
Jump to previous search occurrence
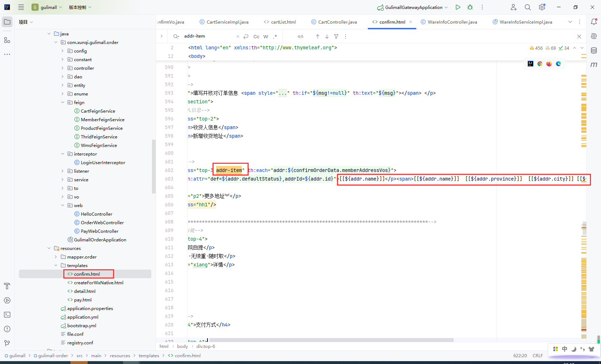317,36
